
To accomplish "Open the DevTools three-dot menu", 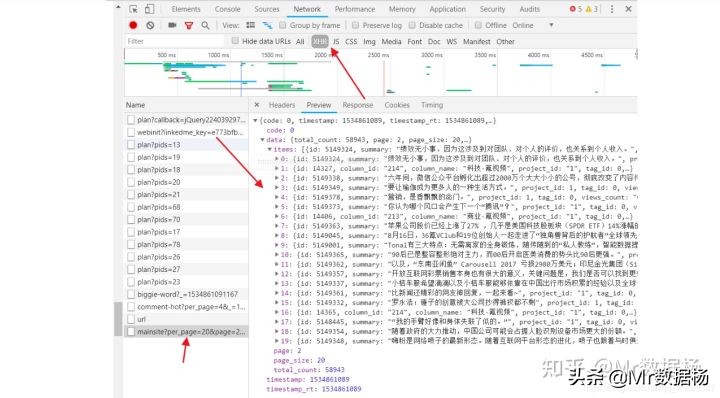I will (612, 9).
